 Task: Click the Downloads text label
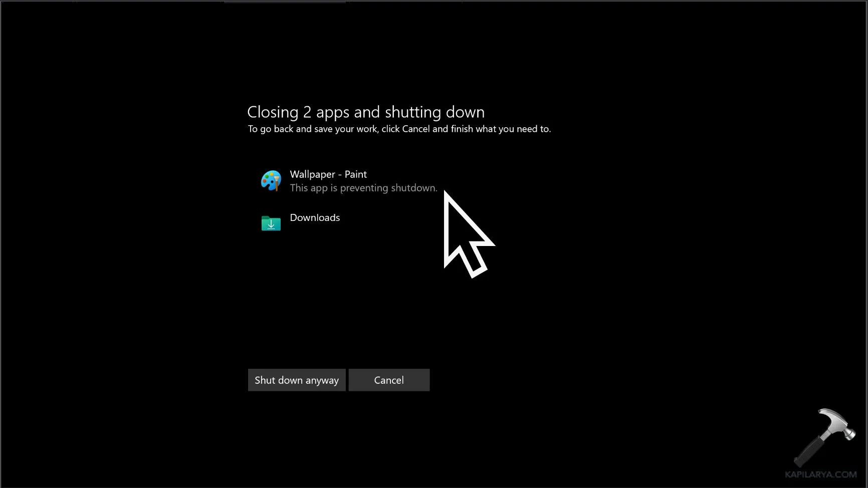tap(315, 217)
